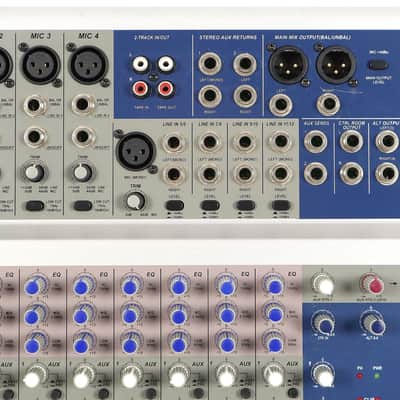Select stereo aux return 1 right jack
This screenshot has height=400, width=400.
(x=210, y=96)
